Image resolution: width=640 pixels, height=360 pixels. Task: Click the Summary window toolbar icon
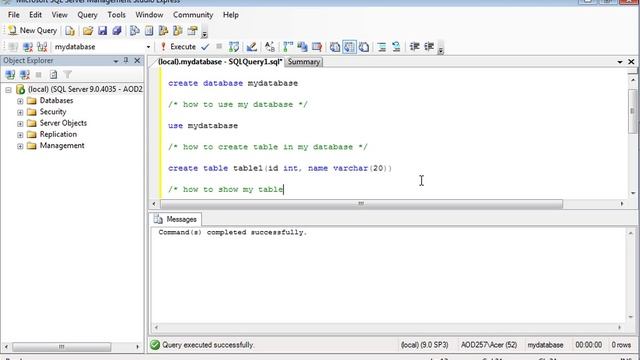tap(149, 31)
